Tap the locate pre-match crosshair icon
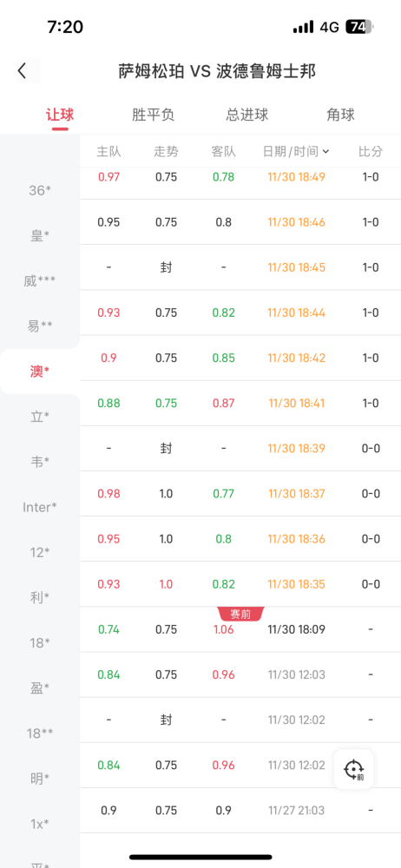 coord(353,769)
